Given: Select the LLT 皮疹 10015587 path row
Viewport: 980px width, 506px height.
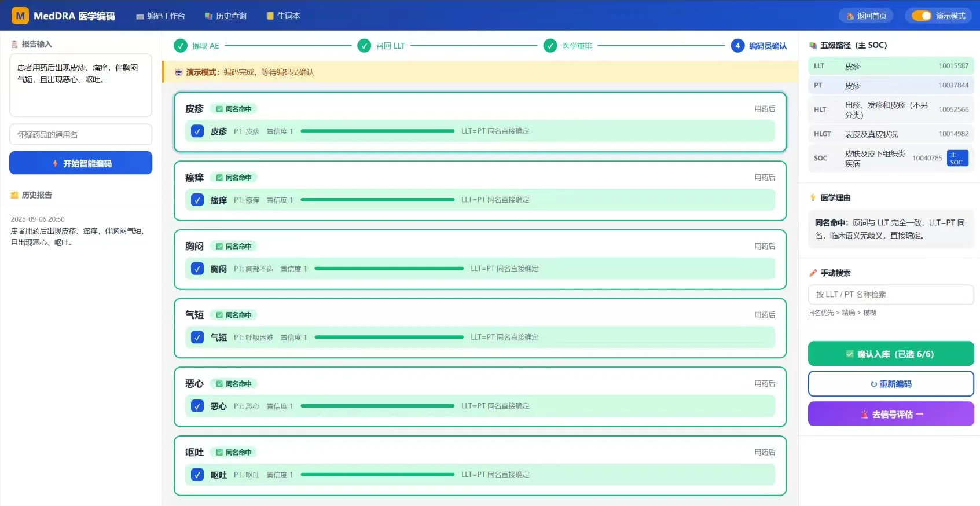Looking at the screenshot, I should point(891,66).
